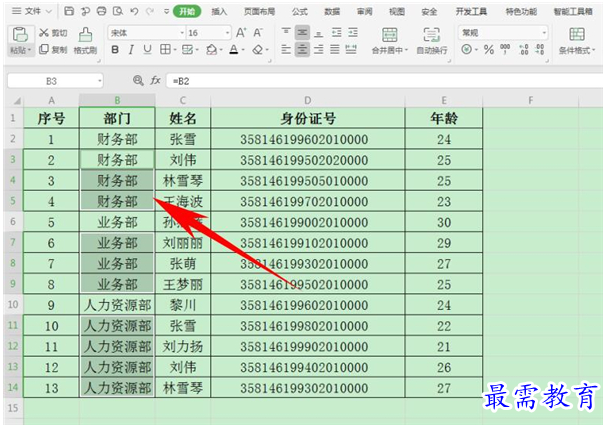The height and width of the screenshot is (428, 606).
Task: Activate the 格式刷 format painter
Action: coord(85,40)
